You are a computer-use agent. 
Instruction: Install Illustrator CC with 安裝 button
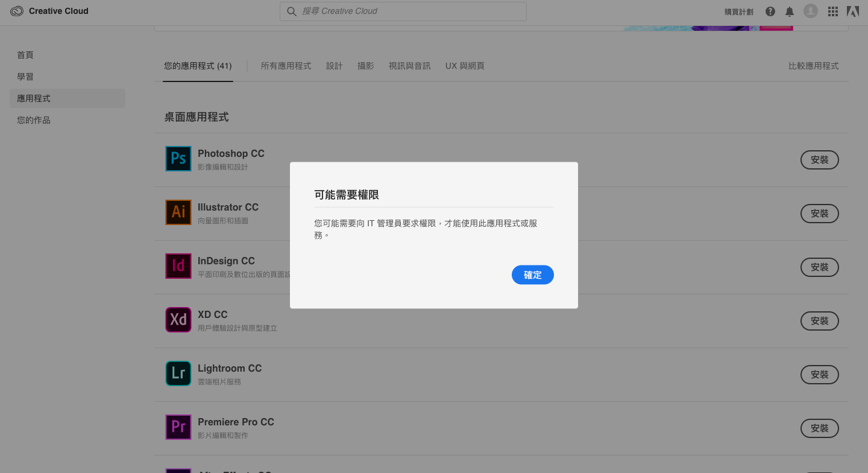(820, 214)
